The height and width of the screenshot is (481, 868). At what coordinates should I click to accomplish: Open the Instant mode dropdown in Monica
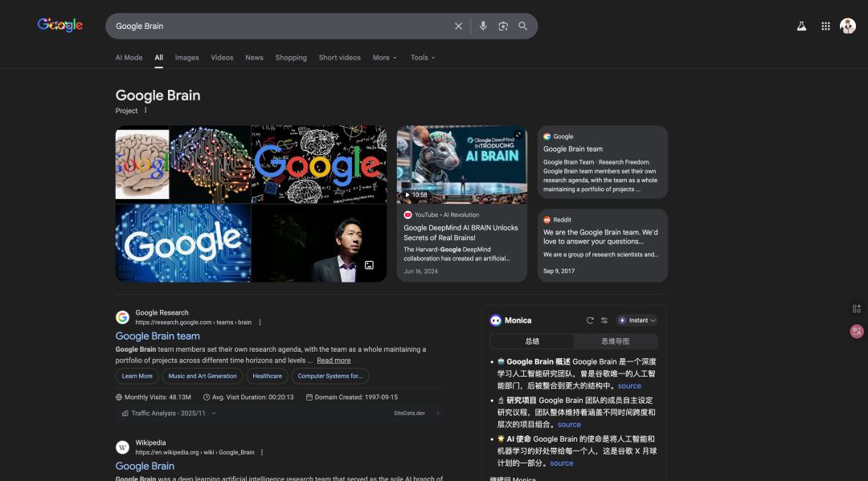(x=637, y=320)
